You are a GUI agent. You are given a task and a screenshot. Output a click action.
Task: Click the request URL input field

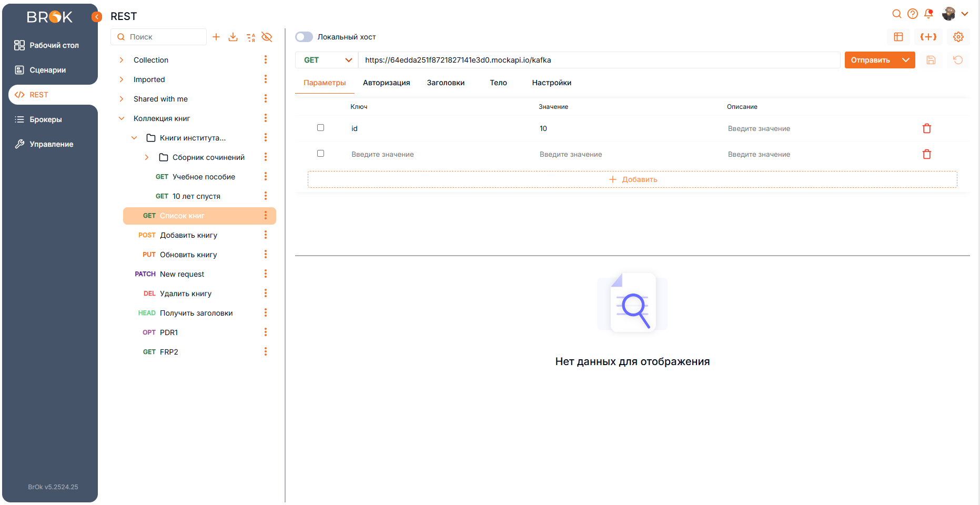(599, 60)
